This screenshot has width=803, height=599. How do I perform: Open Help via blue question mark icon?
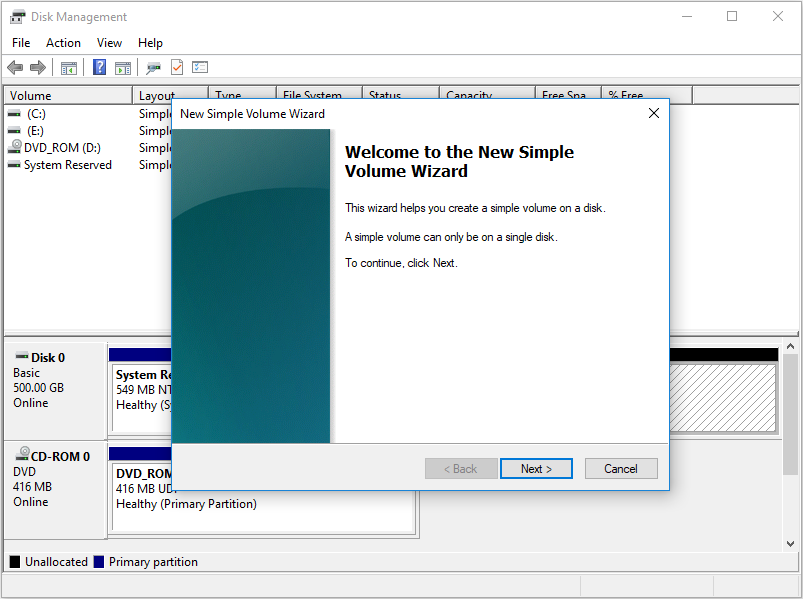click(x=99, y=67)
